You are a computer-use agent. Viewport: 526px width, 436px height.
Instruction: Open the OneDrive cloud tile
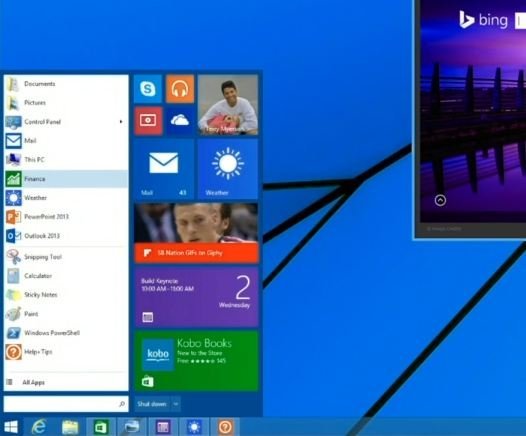click(x=180, y=121)
